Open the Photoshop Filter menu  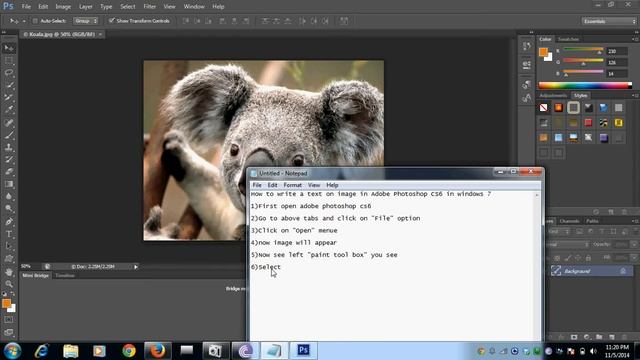point(149,7)
